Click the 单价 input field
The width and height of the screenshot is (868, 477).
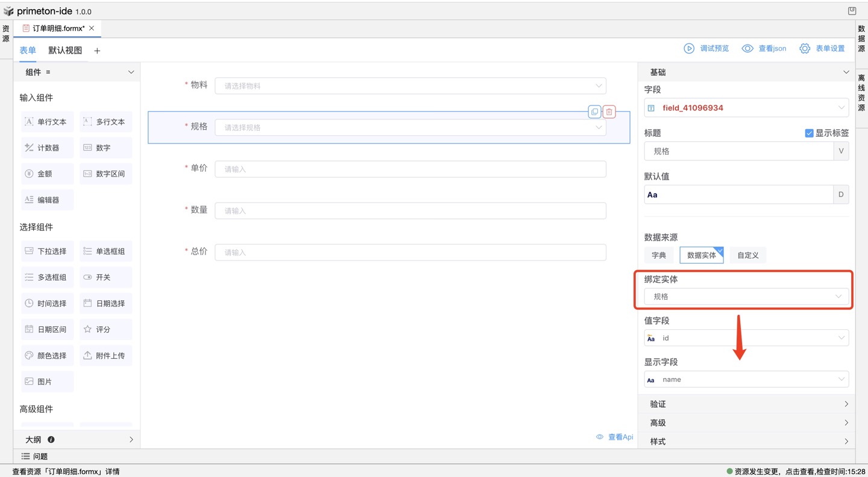pos(410,169)
